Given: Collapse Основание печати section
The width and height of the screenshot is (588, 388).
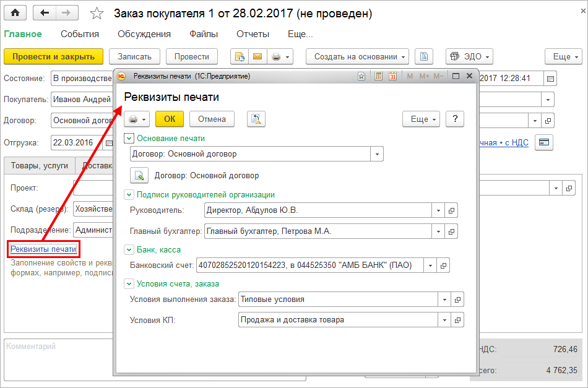Looking at the screenshot, I should point(129,139).
